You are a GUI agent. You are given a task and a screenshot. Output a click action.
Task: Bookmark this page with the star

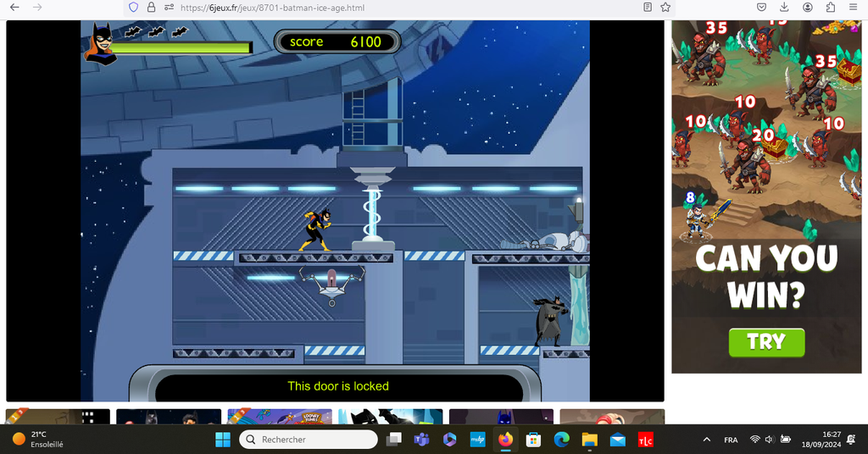tap(665, 7)
